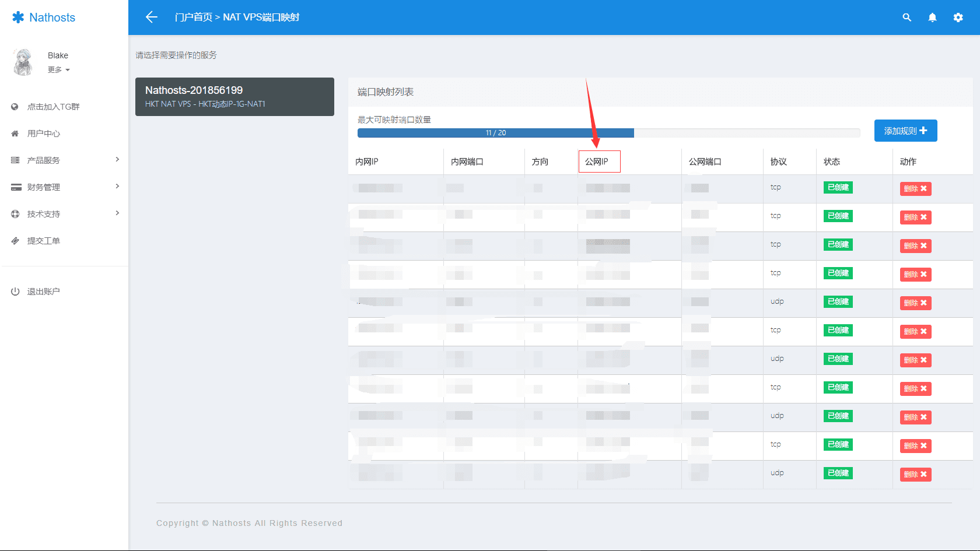Open 用户中心 from the sidebar
980x551 pixels.
point(44,134)
